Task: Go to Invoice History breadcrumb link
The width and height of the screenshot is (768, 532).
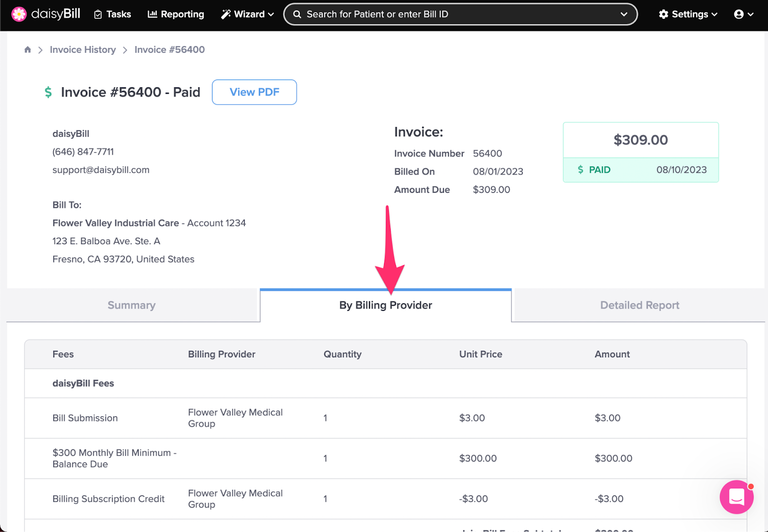Action: click(x=83, y=50)
